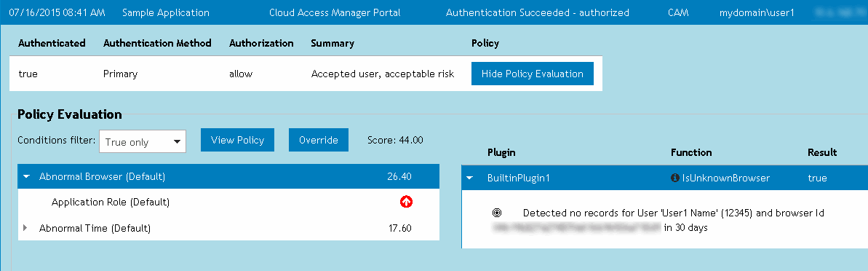Select the Application Role (Default) row
Viewport: 868px width, 271px height.
click(x=228, y=203)
